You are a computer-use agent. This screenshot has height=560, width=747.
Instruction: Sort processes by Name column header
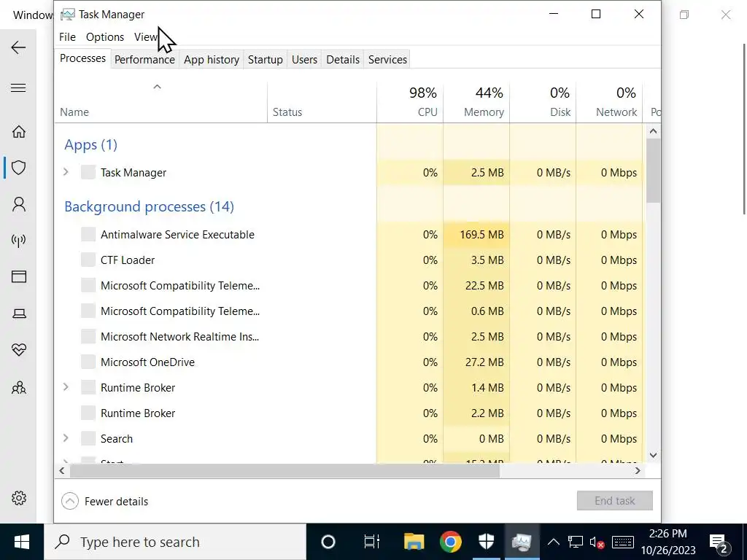point(161,102)
